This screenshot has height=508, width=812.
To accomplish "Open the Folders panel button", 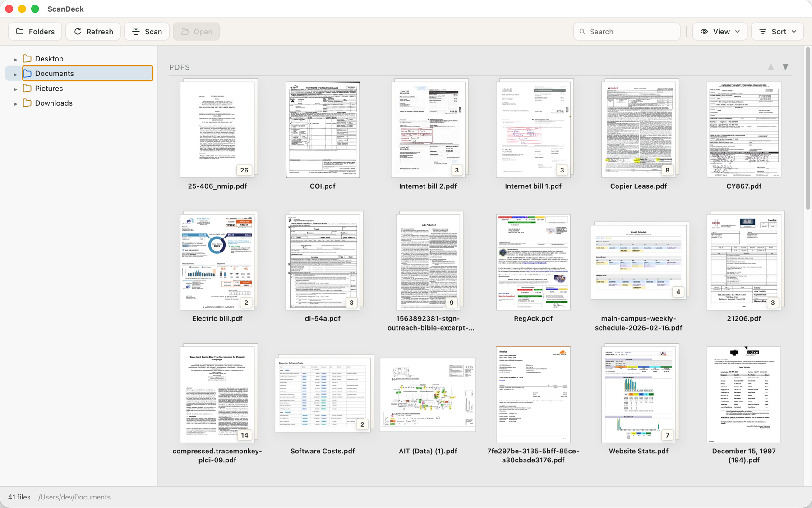I will pyautogui.click(x=35, y=32).
